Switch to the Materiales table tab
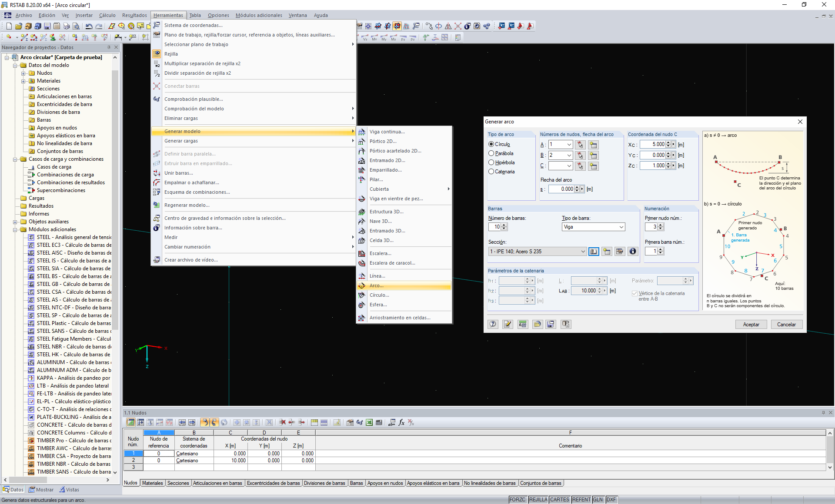 click(153, 483)
